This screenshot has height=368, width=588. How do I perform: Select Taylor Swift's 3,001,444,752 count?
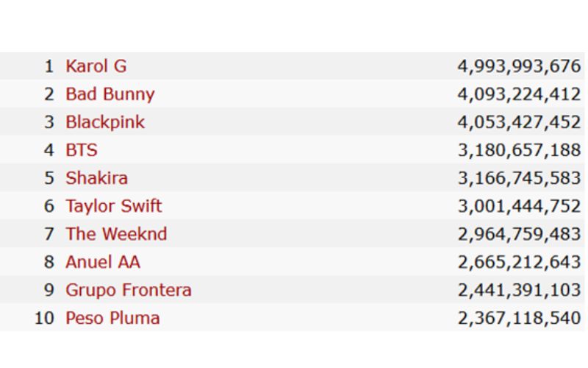(519, 206)
